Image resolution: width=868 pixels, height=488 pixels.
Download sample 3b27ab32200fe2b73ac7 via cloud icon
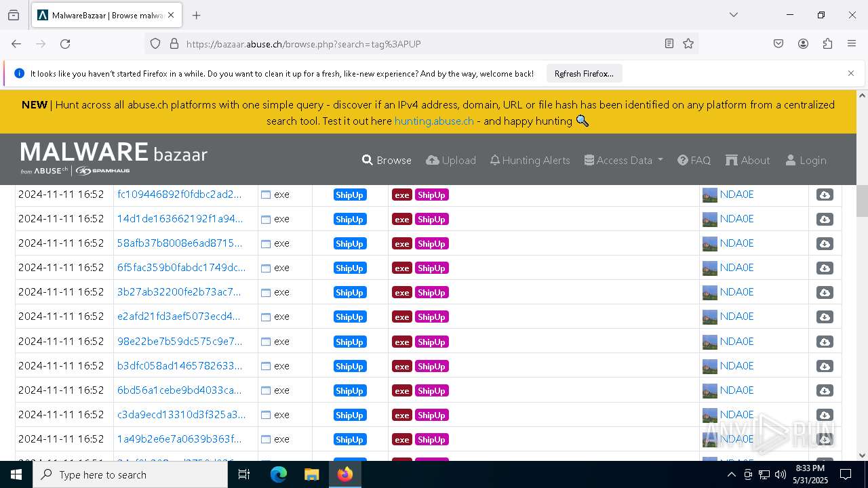tap(825, 292)
